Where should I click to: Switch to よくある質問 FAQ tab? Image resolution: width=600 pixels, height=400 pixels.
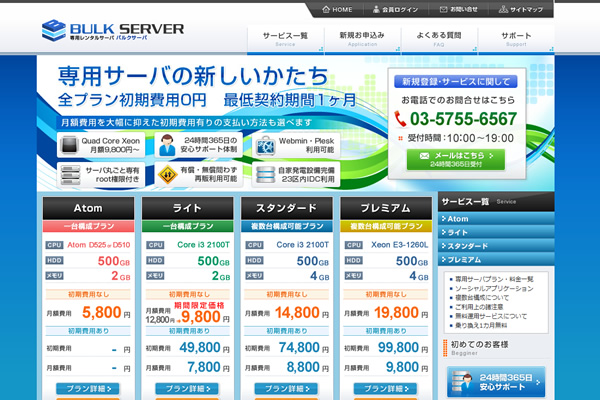click(439, 38)
